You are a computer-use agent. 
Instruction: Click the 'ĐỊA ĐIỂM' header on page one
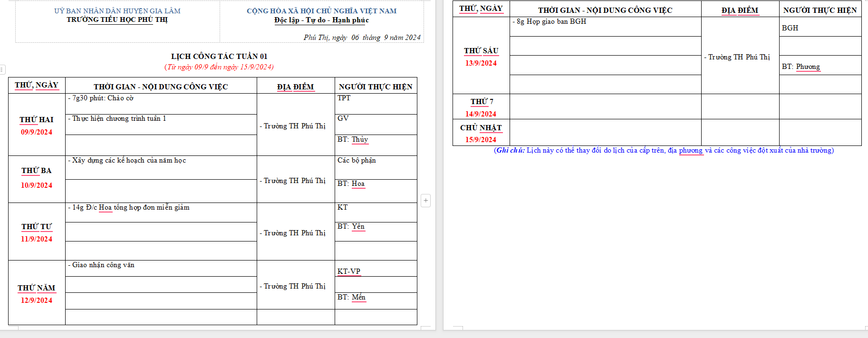coord(295,87)
